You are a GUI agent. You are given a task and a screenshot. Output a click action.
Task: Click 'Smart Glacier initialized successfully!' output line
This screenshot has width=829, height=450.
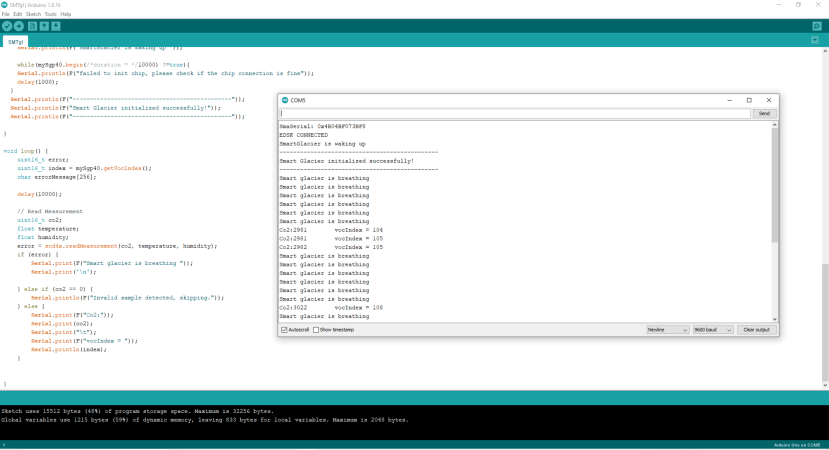click(x=346, y=161)
